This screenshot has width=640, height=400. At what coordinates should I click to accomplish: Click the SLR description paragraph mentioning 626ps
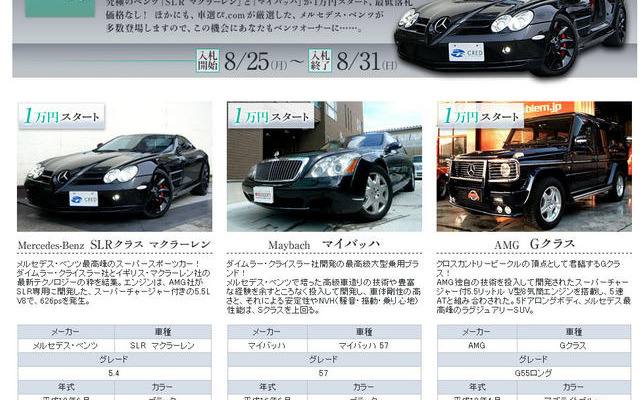[x=114, y=282]
